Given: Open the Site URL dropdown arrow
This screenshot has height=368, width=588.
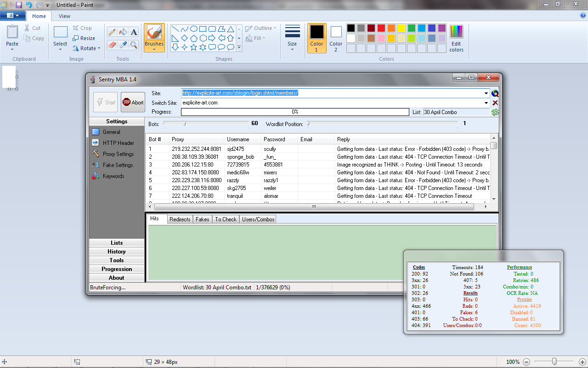Looking at the screenshot, I should point(486,93).
